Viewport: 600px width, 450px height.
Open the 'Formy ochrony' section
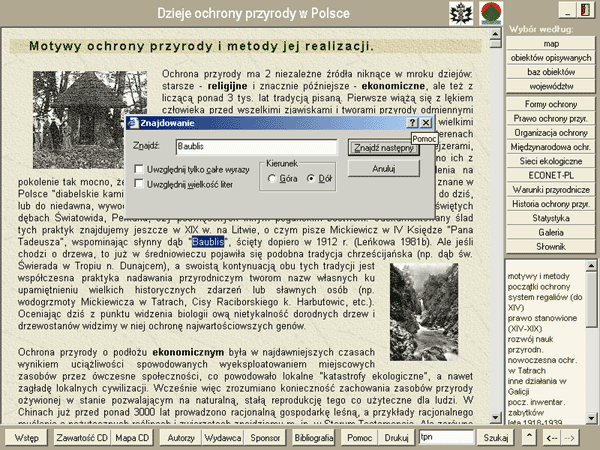(x=550, y=104)
